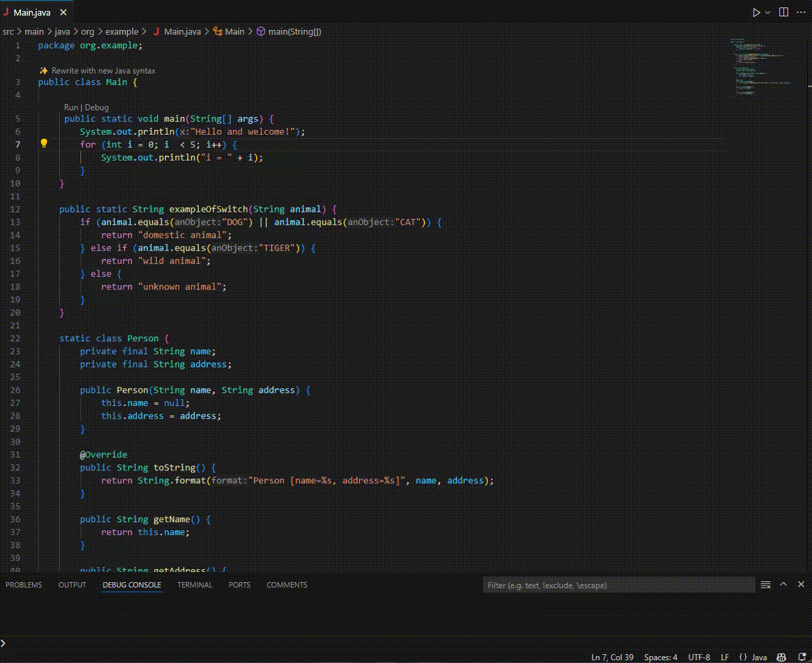
Task: Click the lightbulb code action on line 7
Action: pos(45,144)
